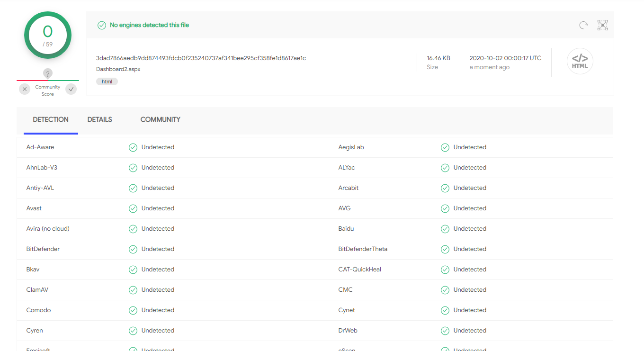
Task: Click the 'a moment ago' text
Action: [490, 67]
